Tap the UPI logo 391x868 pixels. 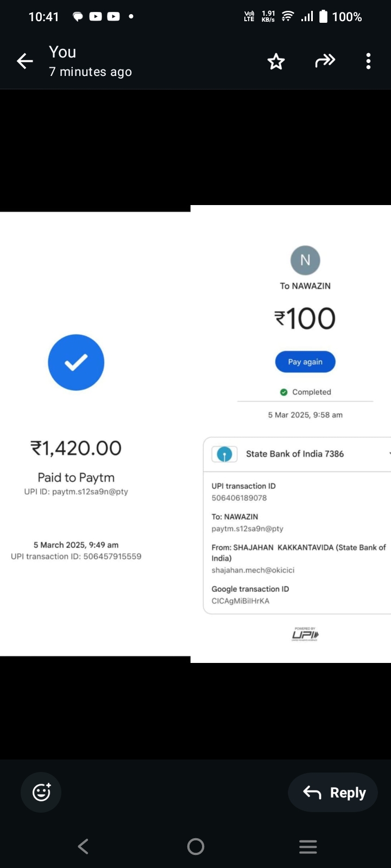click(x=305, y=634)
